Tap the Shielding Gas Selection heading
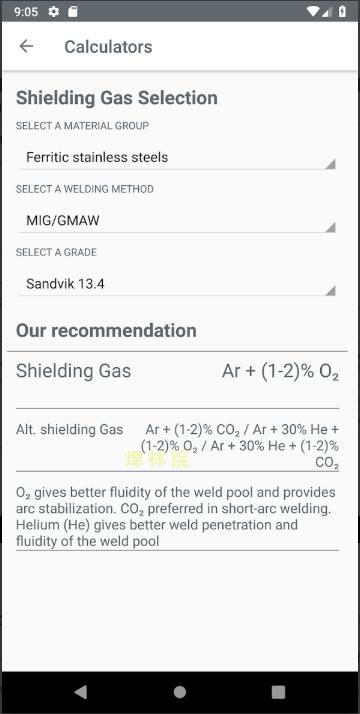Screen dimensions: 360x714 [x=117, y=98]
